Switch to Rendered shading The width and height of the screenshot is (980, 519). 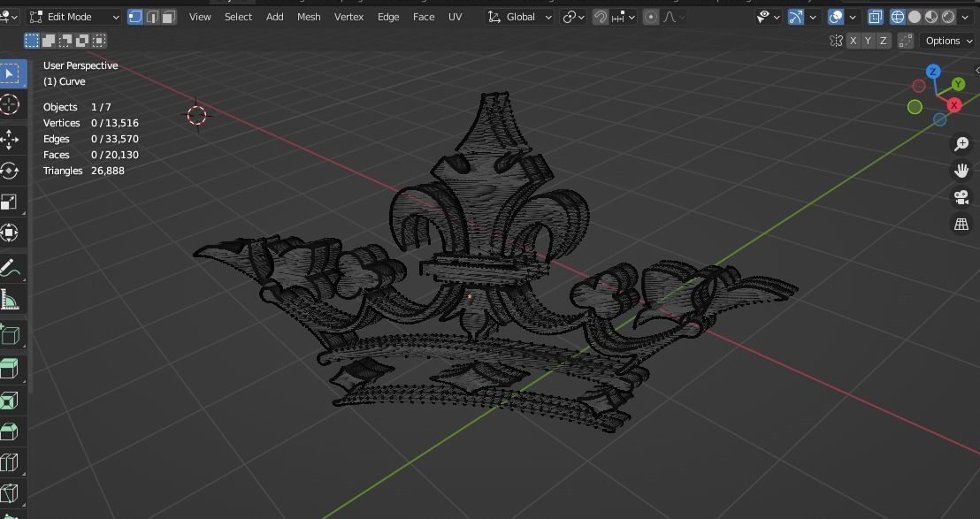[x=948, y=17]
